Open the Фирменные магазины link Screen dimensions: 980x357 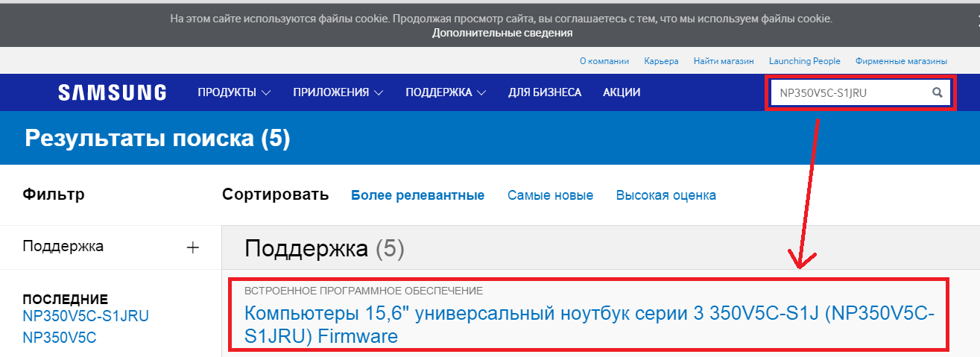(x=901, y=61)
